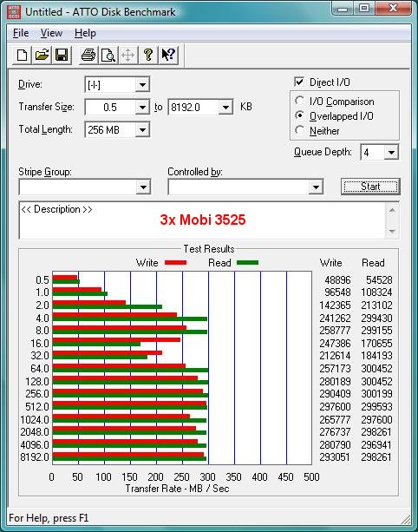The width and height of the screenshot is (418, 532).
Task: Toggle the Direct I/O checkbox
Action: pyautogui.click(x=299, y=82)
